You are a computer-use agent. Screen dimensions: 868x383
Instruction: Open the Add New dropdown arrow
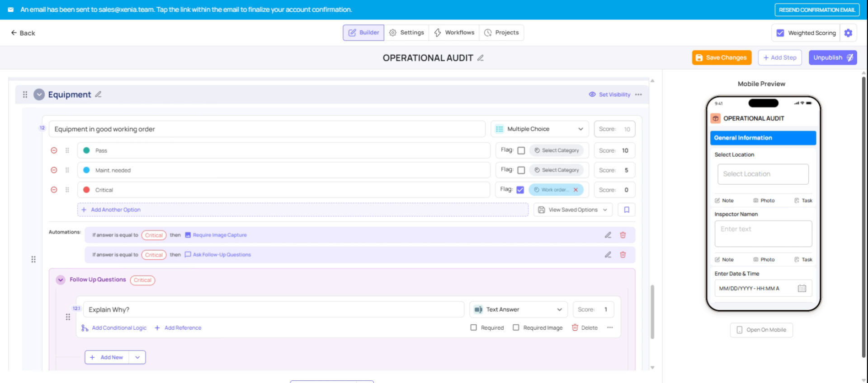click(x=137, y=357)
